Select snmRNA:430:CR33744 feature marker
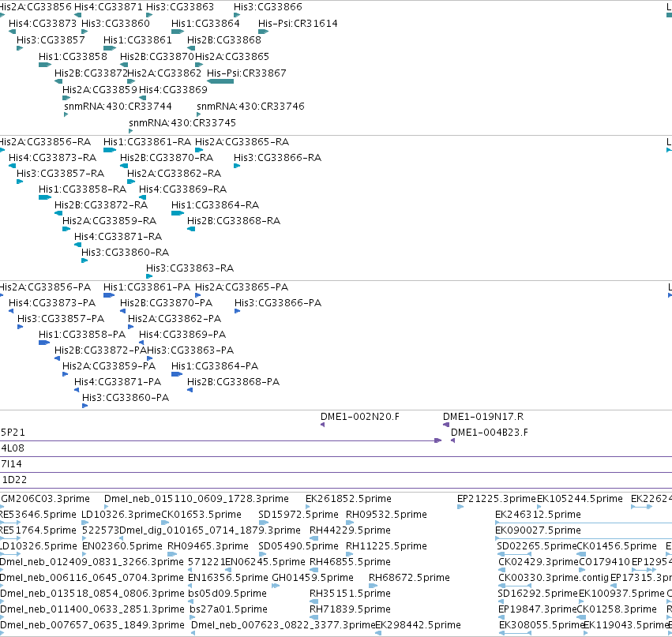 coord(66,114)
